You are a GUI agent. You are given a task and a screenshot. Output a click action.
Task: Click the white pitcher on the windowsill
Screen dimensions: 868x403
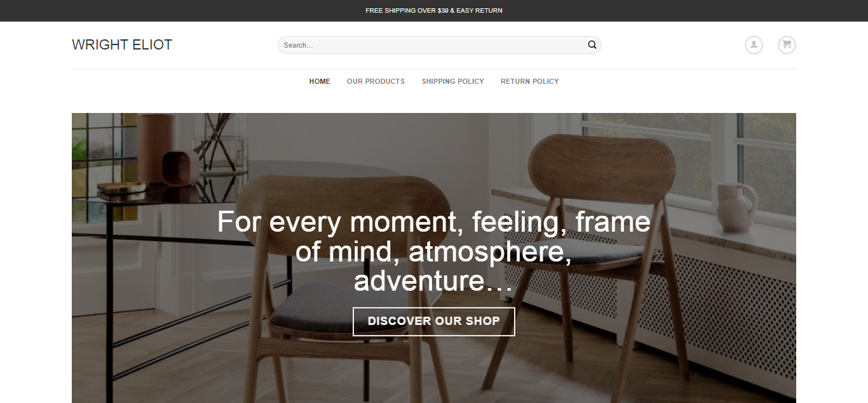(736, 208)
